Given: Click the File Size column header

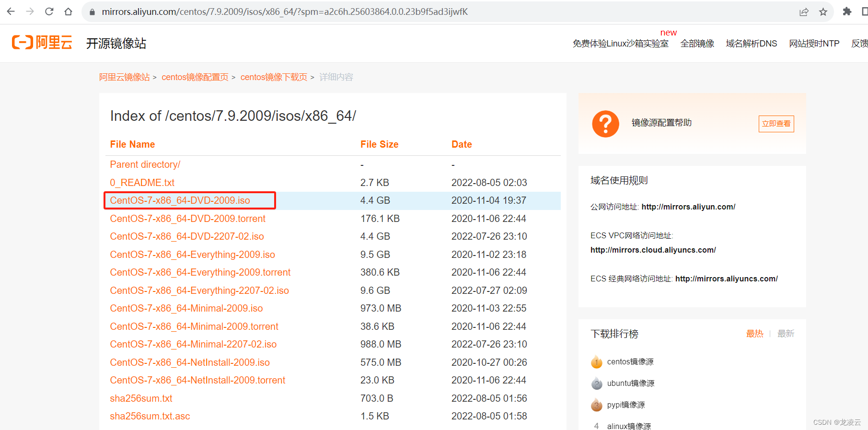Looking at the screenshot, I should (x=380, y=144).
